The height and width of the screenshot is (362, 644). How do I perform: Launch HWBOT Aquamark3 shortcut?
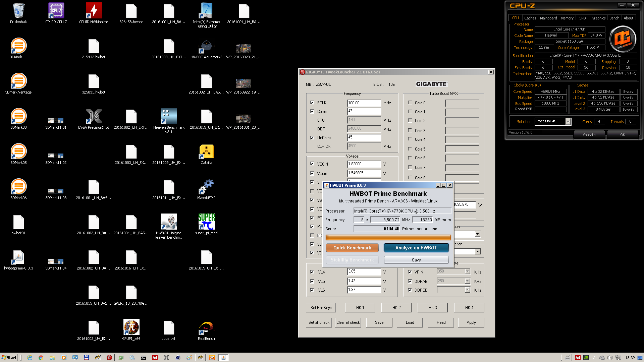(206, 49)
